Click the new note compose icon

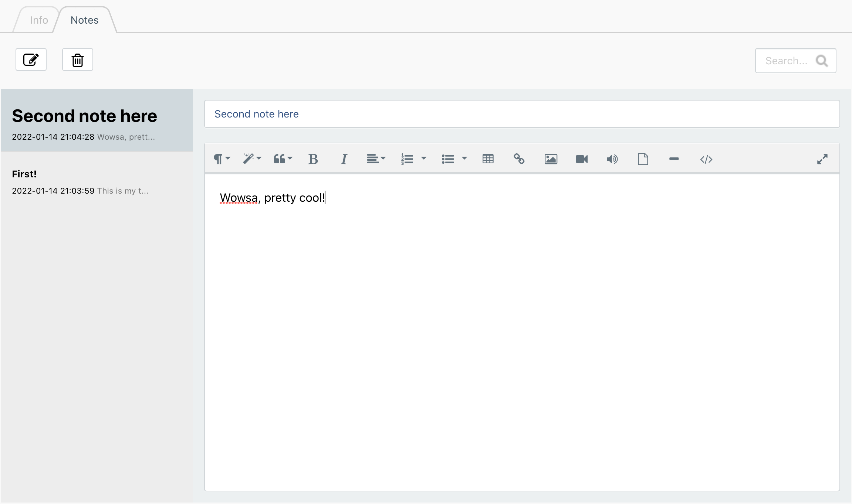31,59
